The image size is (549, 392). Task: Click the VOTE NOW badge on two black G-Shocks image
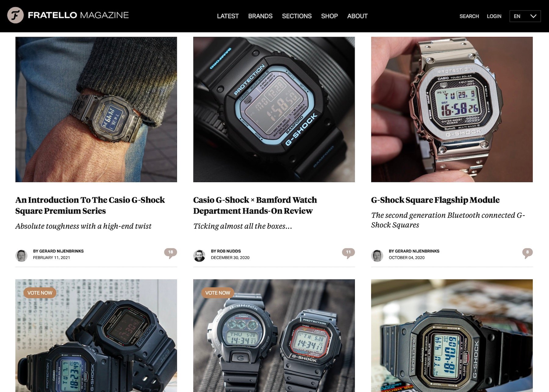(x=40, y=293)
